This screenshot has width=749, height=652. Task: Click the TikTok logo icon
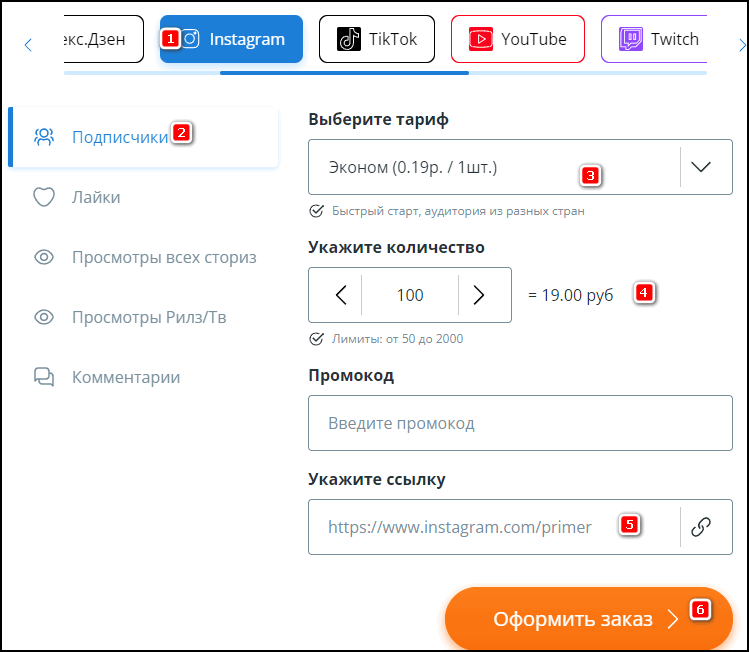(349, 39)
